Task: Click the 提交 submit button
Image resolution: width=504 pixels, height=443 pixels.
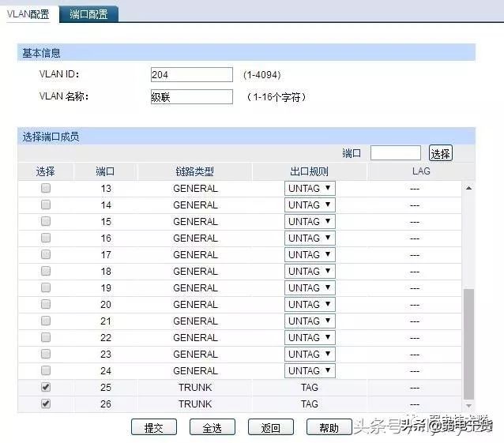Action: tap(154, 427)
